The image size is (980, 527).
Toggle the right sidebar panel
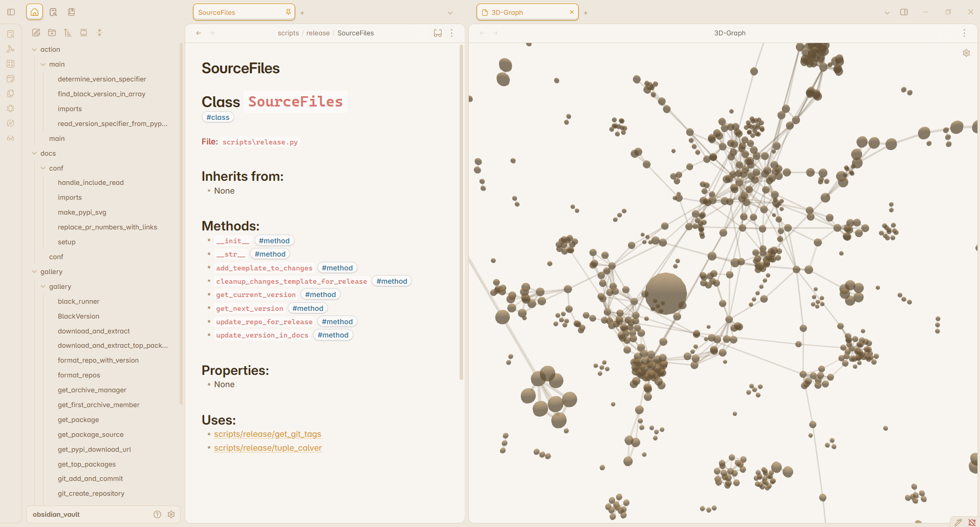click(x=904, y=12)
